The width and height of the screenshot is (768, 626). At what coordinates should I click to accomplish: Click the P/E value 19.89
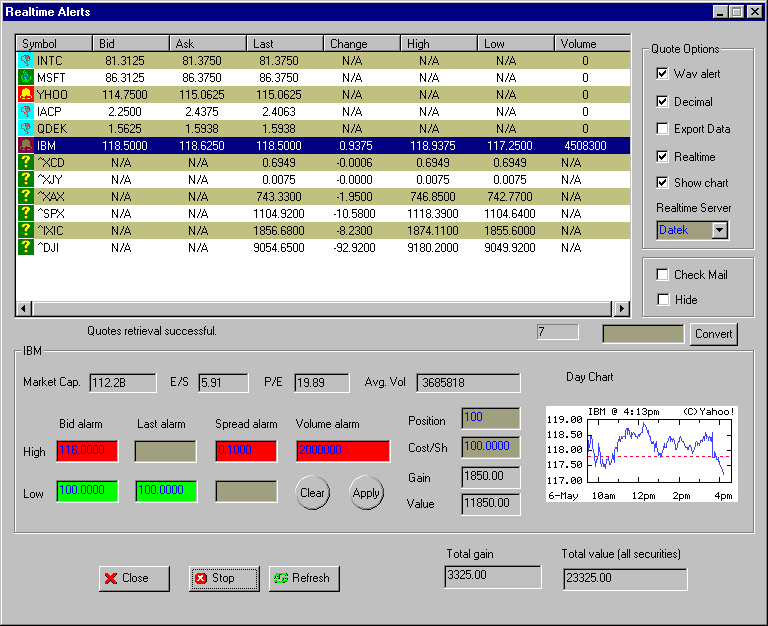(x=322, y=383)
